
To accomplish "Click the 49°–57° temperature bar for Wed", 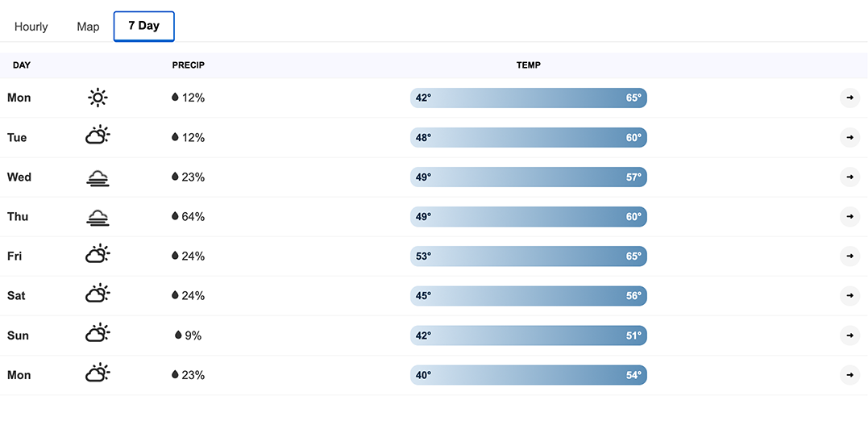I will tap(529, 177).
